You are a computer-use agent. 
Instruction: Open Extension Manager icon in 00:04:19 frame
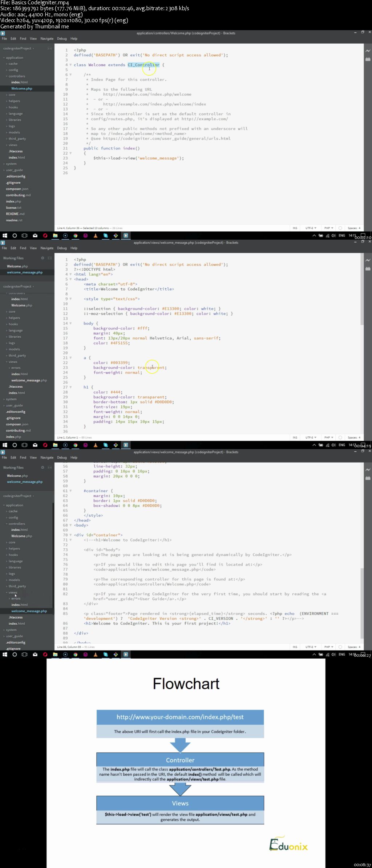[x=368, y=268]
